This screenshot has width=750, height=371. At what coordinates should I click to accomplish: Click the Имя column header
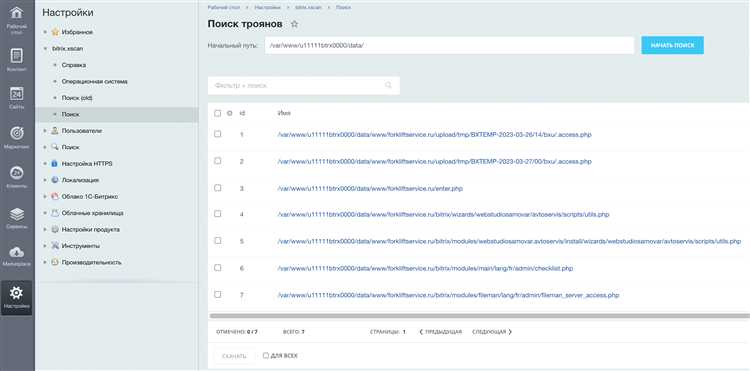284,113
